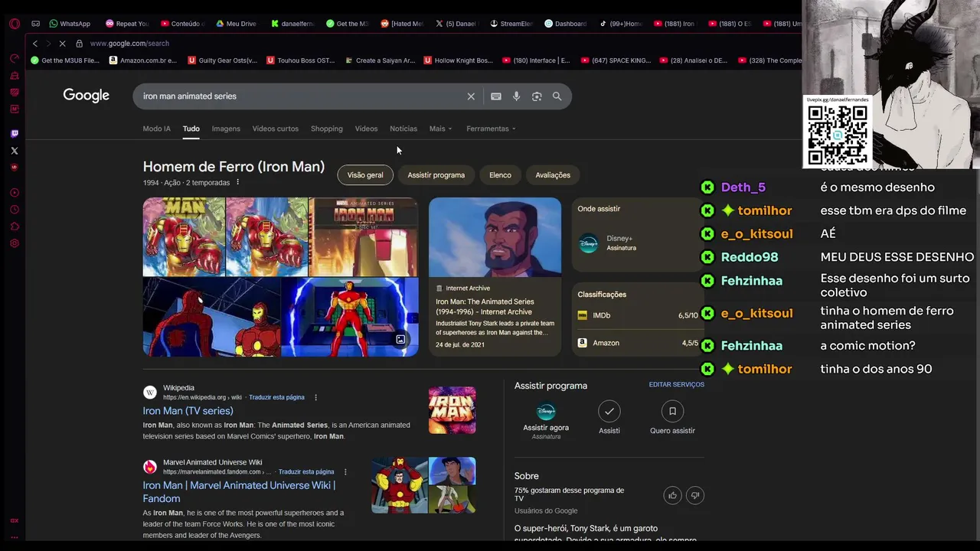Select the Visão geral chip
The image size is (980, 551).
pyautogui.click(x=365, y=175)
